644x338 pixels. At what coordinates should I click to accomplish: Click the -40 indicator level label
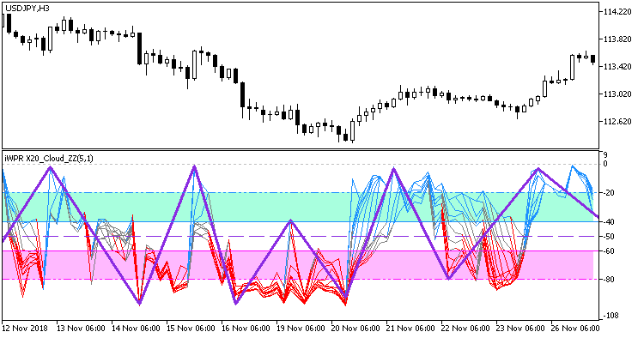608,222
